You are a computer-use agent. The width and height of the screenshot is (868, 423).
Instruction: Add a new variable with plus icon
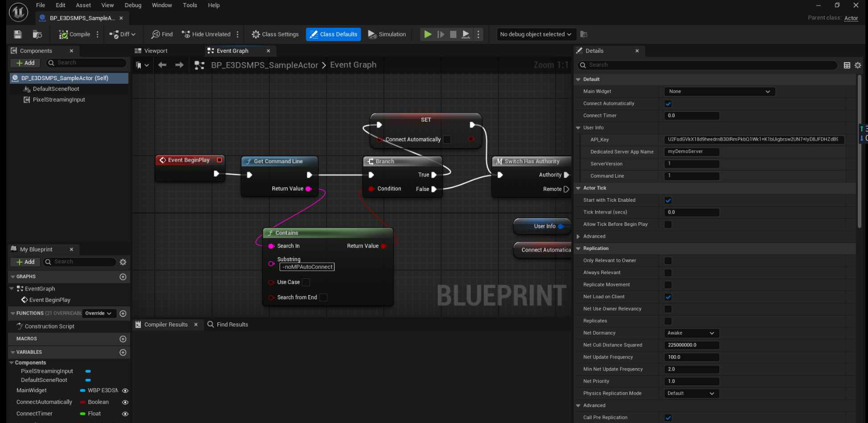(x=123, y=353)
